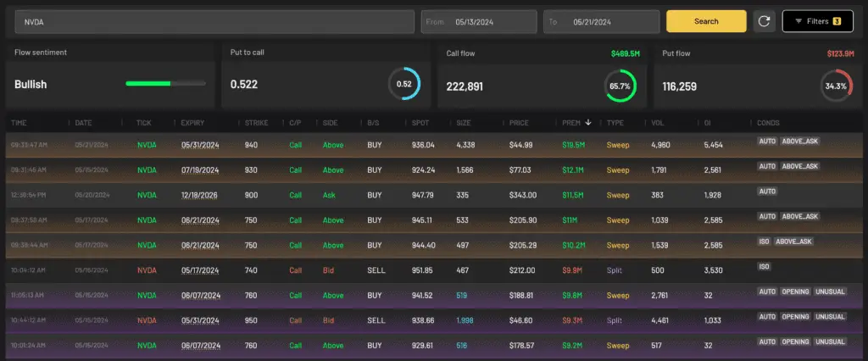The image size is (868, 361).
Task: Sort by the STRIKE column header
Action: [256, 123]
